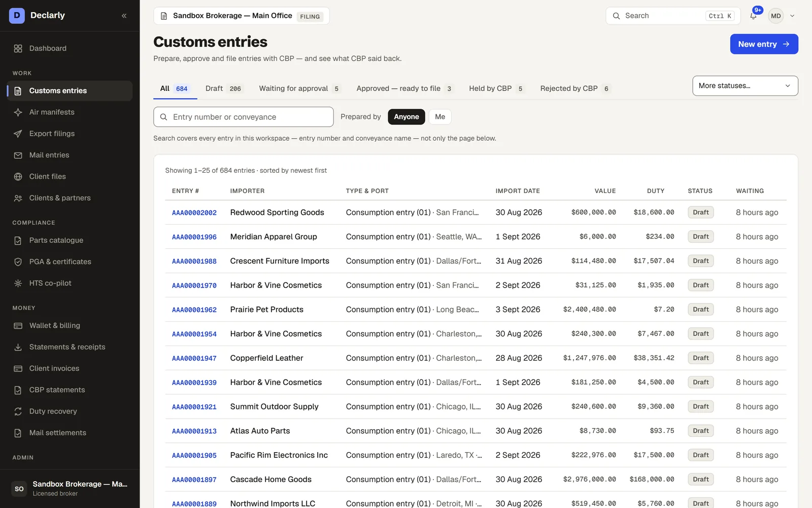Open entry AAA00001996

click(x=194, y=237)
